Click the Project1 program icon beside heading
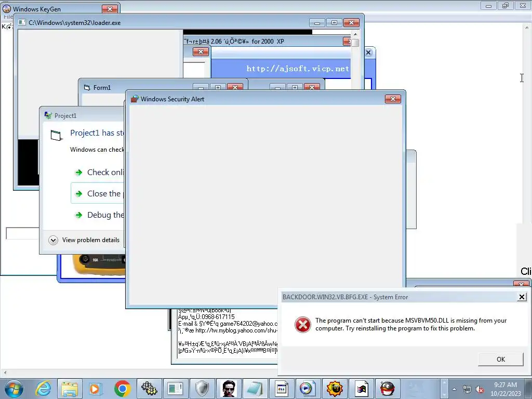 pyautogui.click(x=56, y=135)
